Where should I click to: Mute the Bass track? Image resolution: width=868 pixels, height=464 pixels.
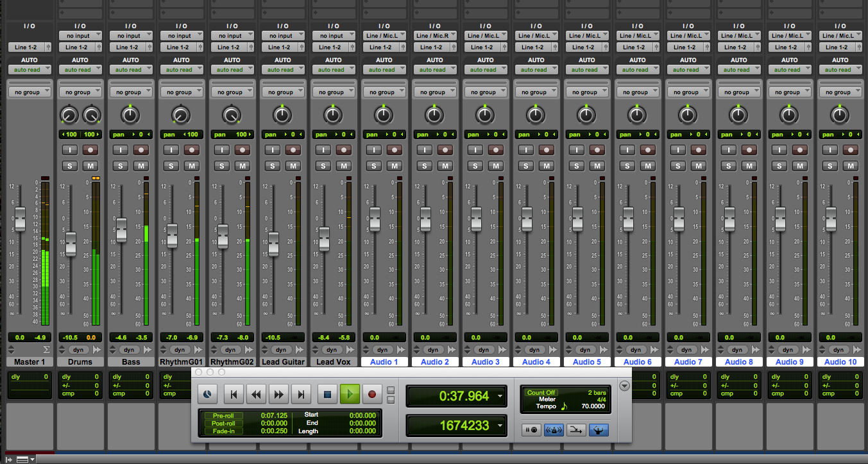140,165
